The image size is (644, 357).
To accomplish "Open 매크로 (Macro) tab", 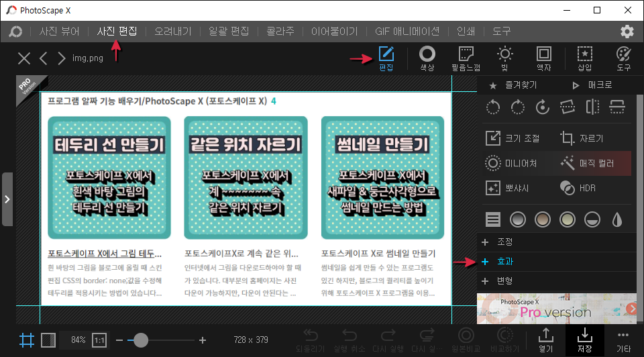I will (x=592, y=85).
